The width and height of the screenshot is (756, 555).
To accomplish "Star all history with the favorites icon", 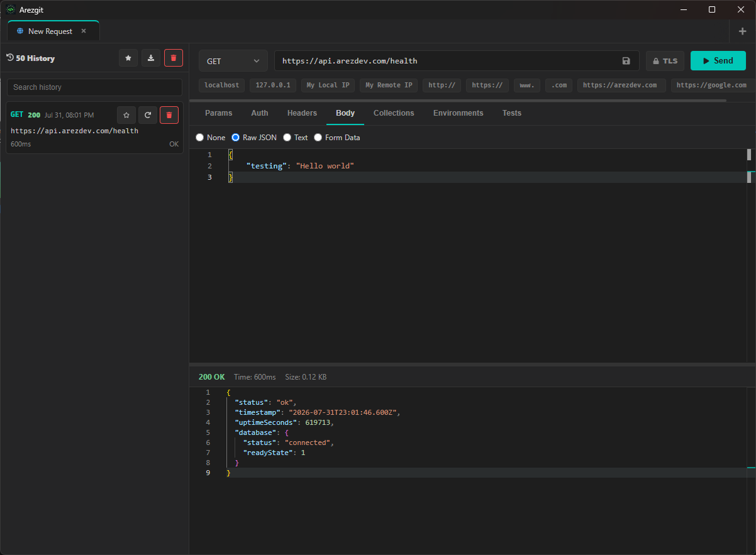I will coord(128,58).
